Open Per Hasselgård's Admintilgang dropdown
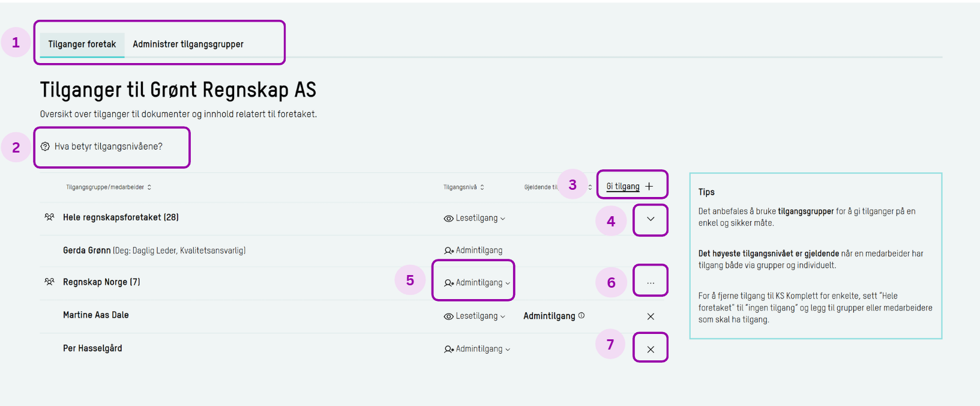980x406 pixels. coord(478,349)
